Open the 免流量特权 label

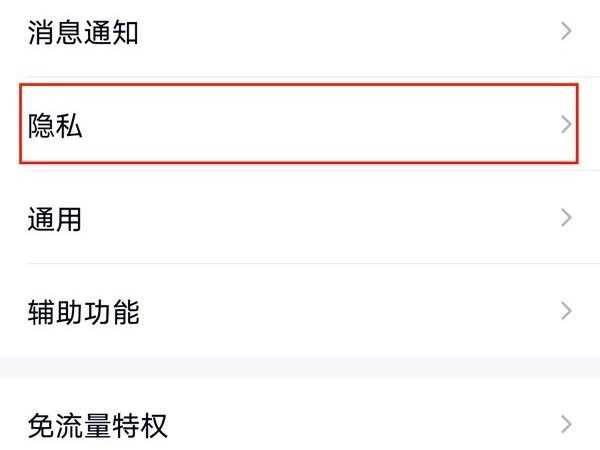(97, 425)
